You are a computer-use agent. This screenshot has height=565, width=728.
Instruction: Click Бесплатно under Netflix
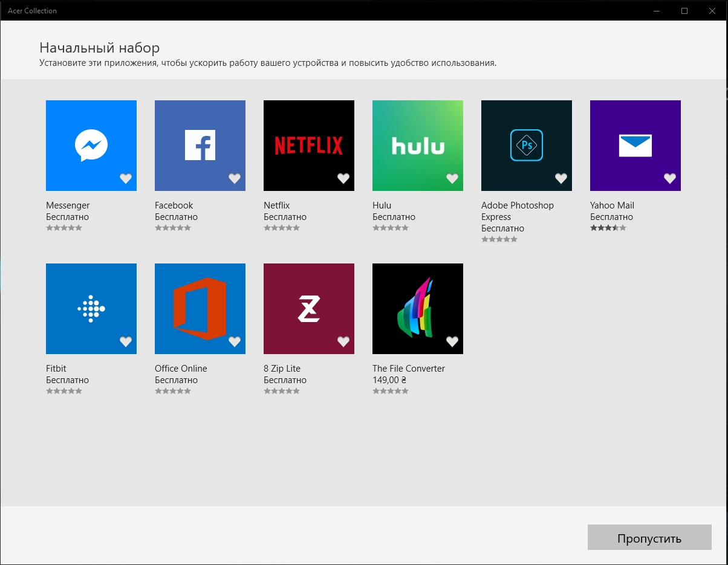(285, 217)
